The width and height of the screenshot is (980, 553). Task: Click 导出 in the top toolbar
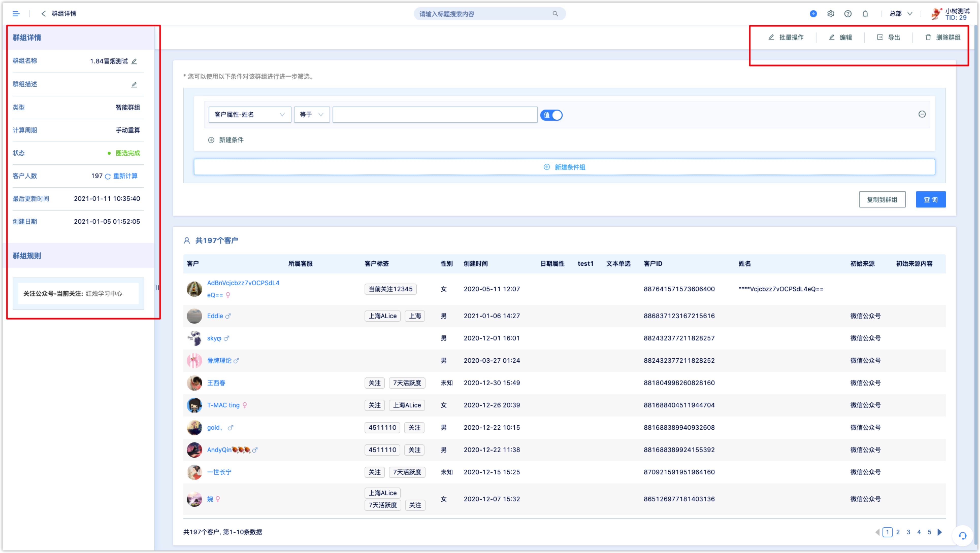coord(888,37)
